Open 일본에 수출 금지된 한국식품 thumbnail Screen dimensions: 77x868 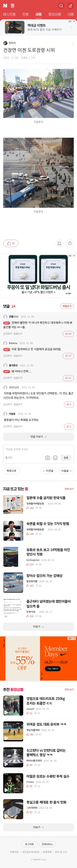click(13, 504)
